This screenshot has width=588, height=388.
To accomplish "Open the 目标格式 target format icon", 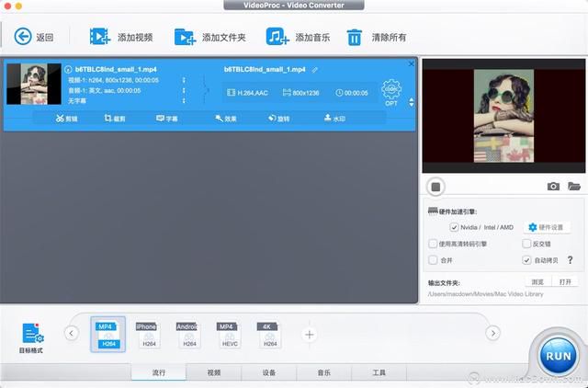I will 32,337.
